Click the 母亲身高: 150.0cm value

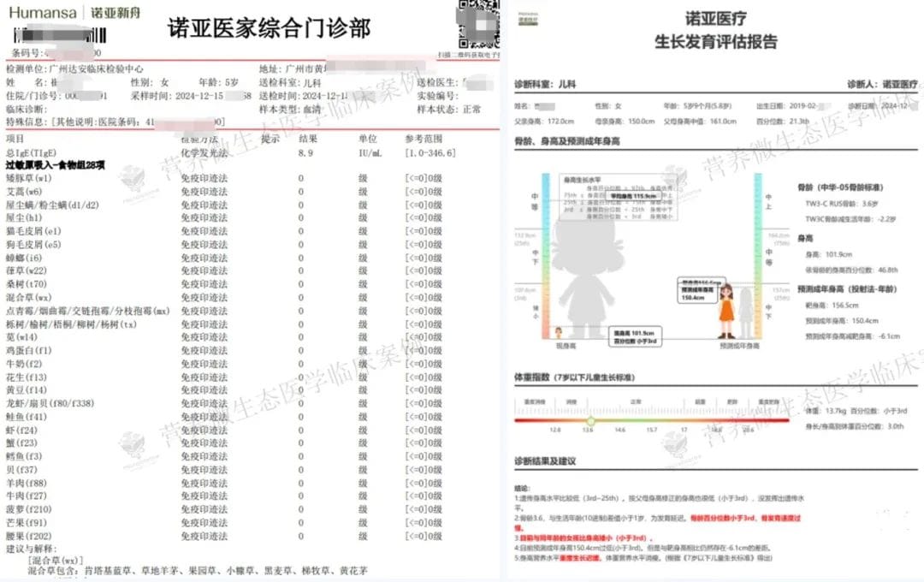625,122
